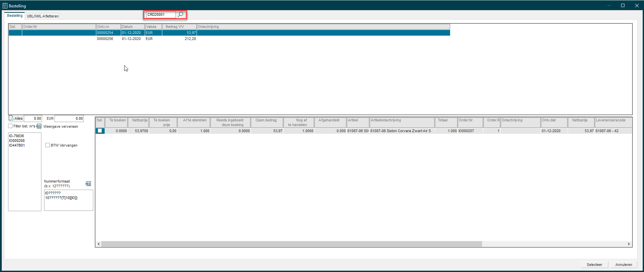The width and height of the screenshot is (644, 272).
Task: Select receipt row 00000256
Action: click(105, 39)
